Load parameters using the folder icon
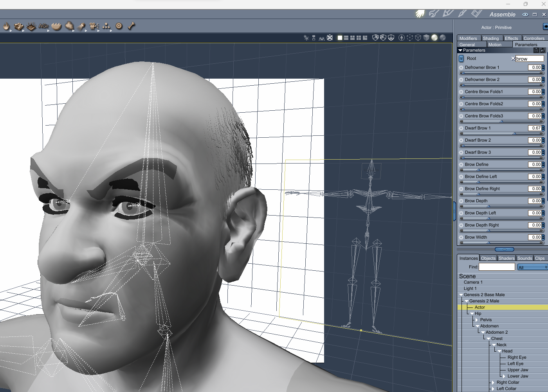Viewport: 548px width, 392px height. coord(543,50)
